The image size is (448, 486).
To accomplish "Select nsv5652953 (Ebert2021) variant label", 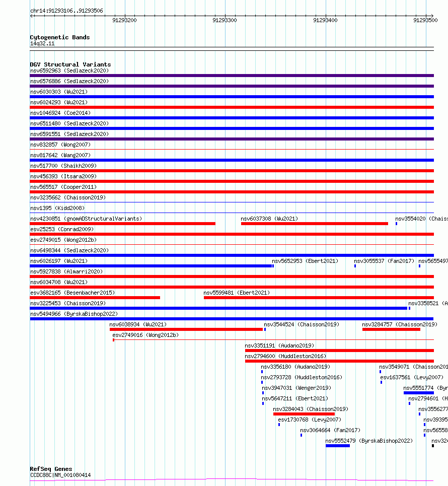I will [x=305, y=261].
